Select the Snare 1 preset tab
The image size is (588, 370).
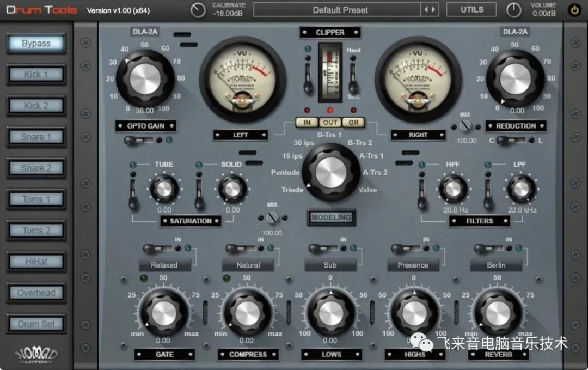click(36, 137)
